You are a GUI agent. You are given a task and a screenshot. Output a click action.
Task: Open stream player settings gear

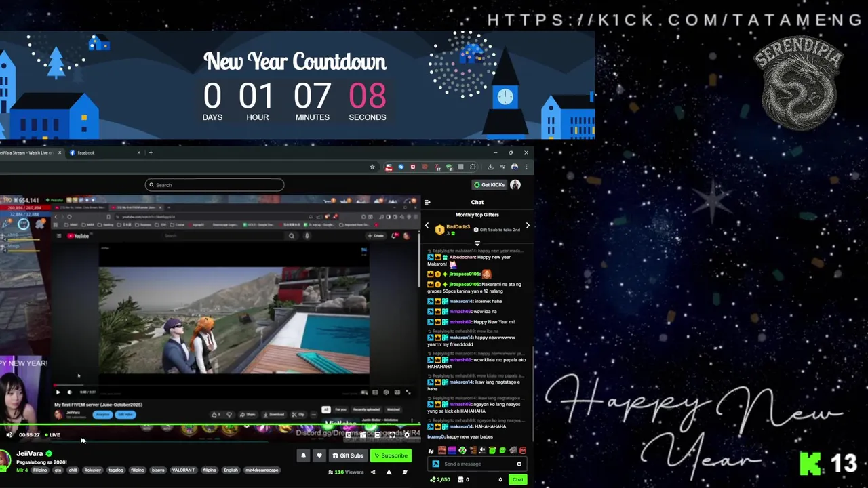(x=407, y=435)
